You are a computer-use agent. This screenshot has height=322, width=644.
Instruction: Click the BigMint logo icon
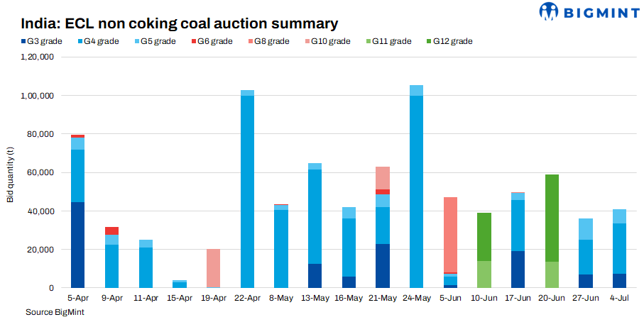pos(550,11)
